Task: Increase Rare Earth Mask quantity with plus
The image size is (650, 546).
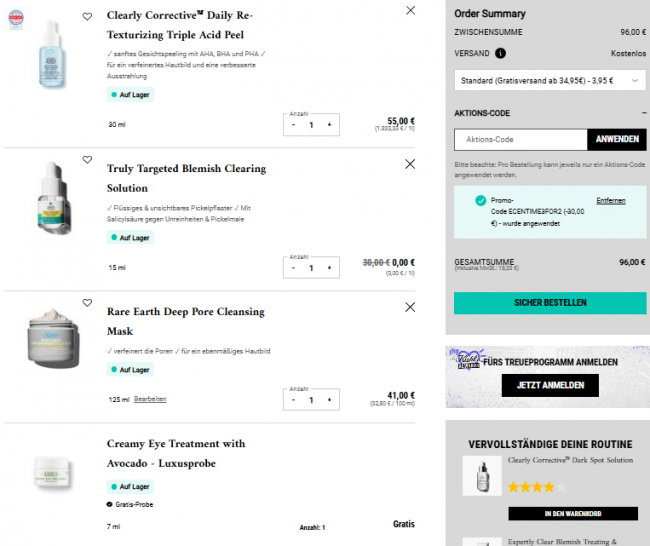Action: (x=329, y=400)
